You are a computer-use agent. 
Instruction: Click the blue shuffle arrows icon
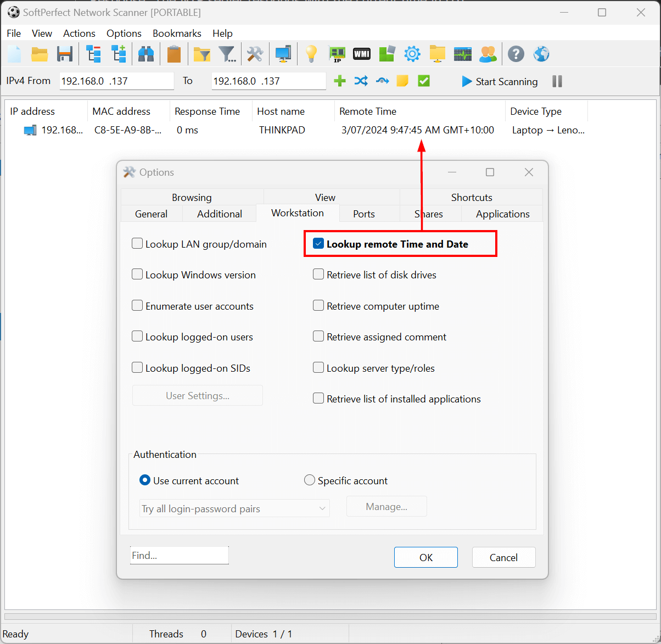[361, 81]
